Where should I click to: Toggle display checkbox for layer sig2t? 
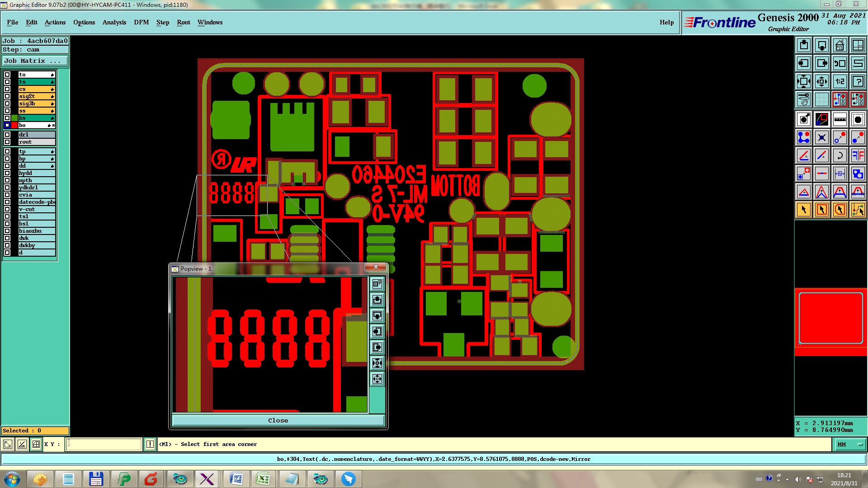(x=7, y=96)
